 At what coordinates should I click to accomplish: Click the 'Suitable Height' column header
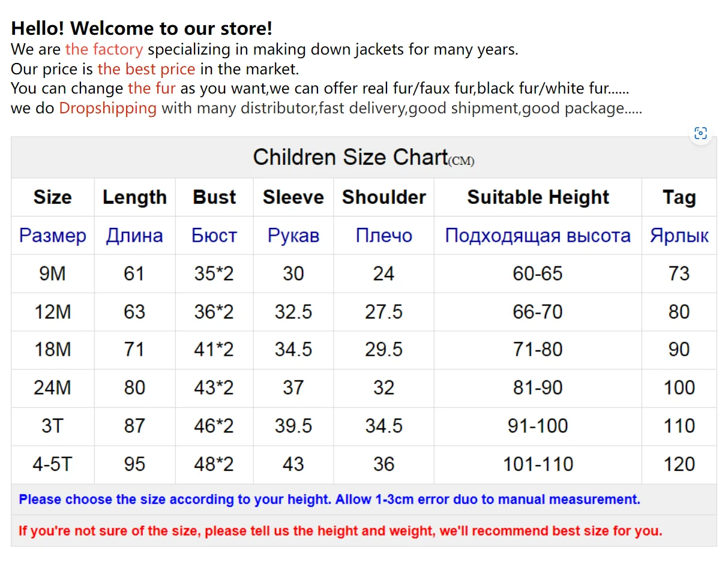click(x=538, y=197)
